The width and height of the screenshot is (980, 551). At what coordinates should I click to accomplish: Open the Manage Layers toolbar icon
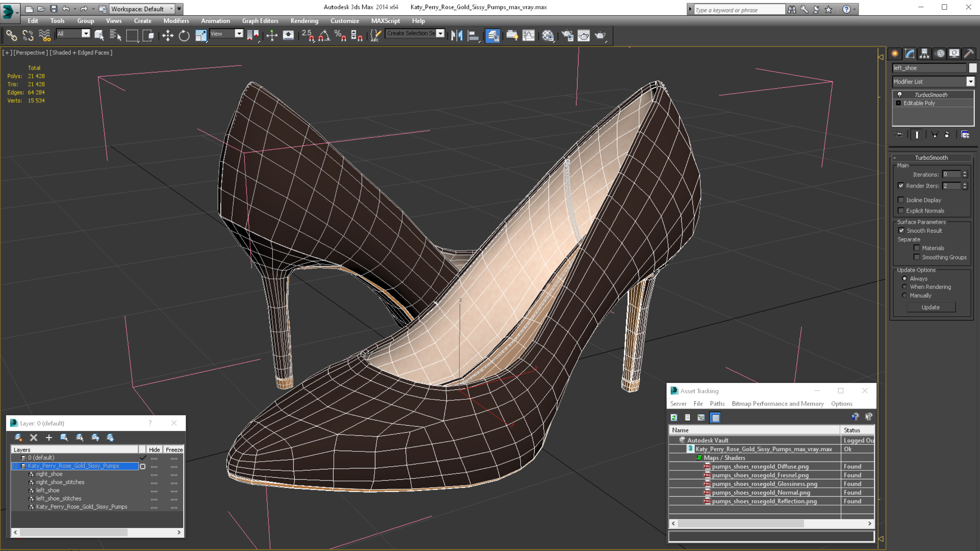(x=493, y=36)
